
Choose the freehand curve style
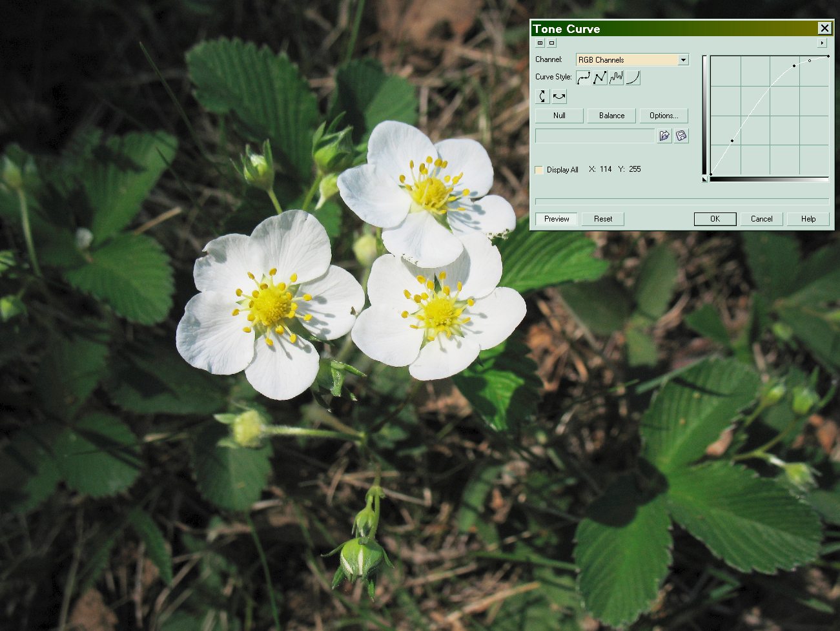point(616,78)
